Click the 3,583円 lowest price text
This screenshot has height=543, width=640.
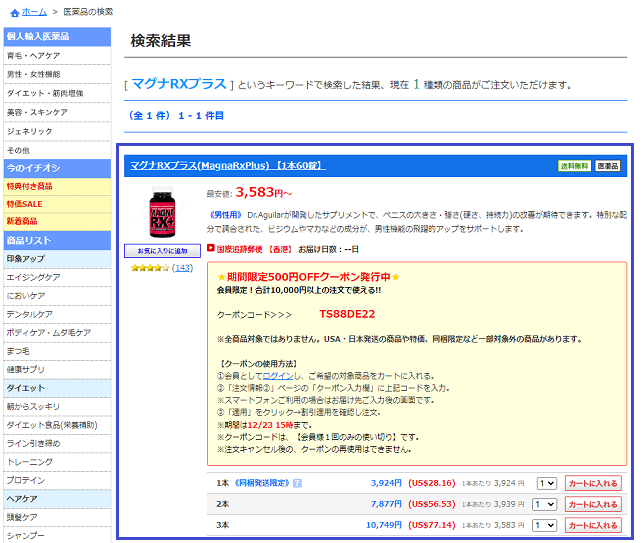click(x=264, y=192)
